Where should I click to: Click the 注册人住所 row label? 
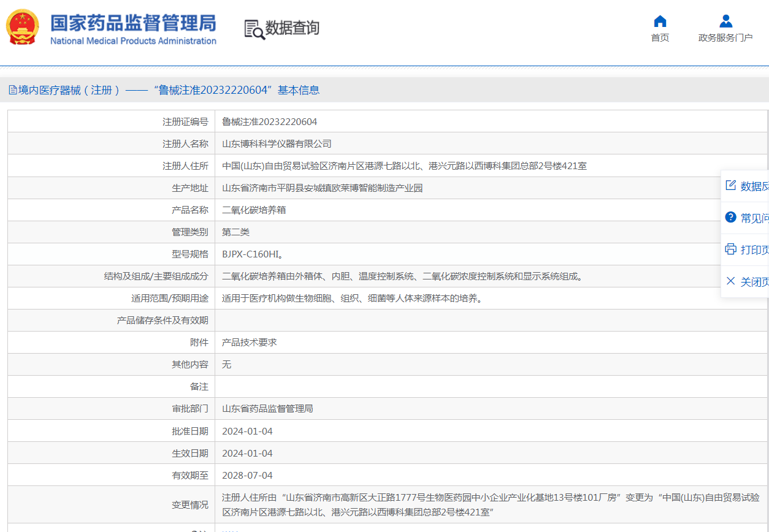tap(185, 166)
